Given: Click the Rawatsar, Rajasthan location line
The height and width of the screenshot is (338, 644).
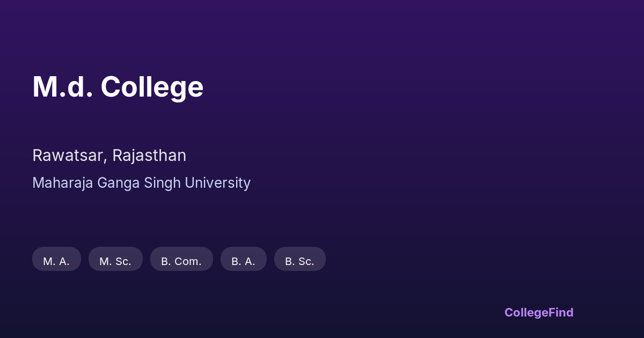Looking at the screenshot, I should (x=109, y=156).
